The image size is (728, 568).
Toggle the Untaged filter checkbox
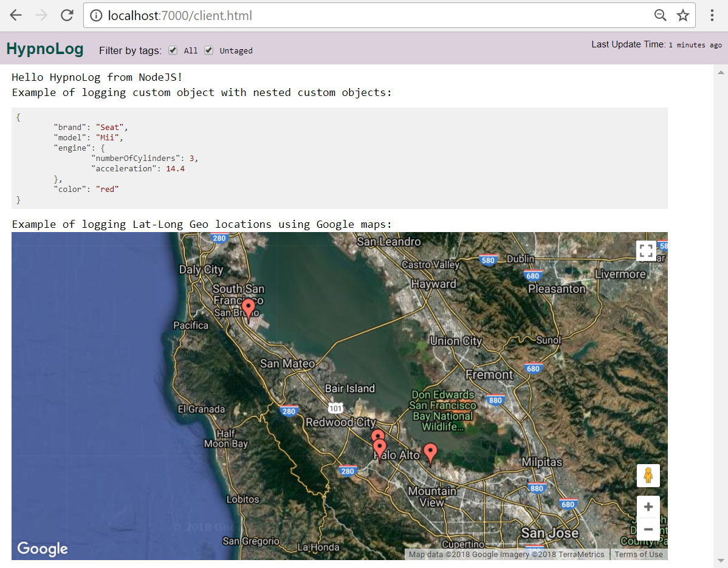(x=209, y=50)
